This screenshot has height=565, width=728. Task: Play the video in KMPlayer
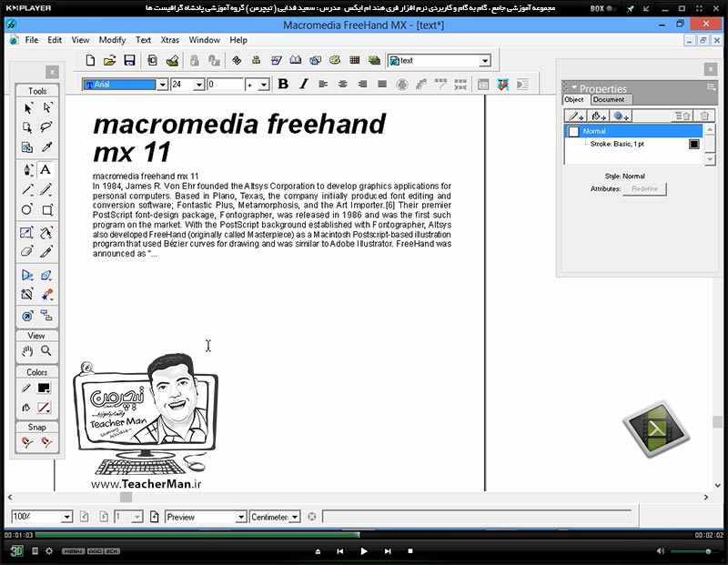[x=363, y=551]
